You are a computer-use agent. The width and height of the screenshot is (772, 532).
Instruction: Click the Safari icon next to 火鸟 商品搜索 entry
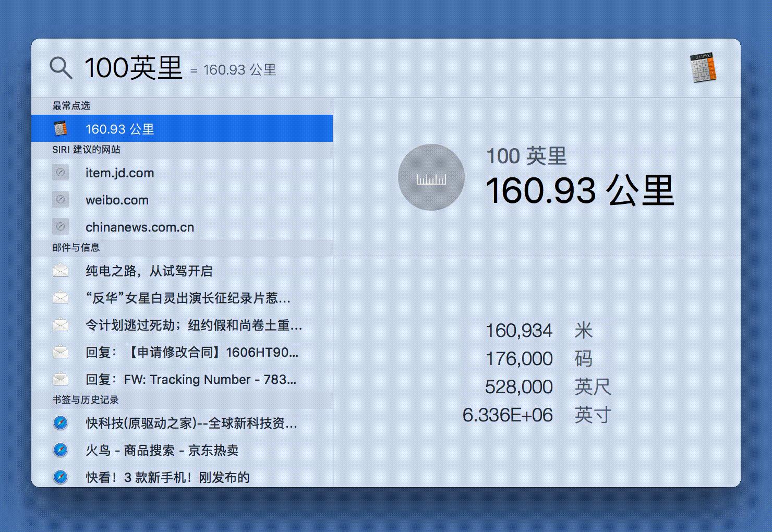click(x=61, y=450)
